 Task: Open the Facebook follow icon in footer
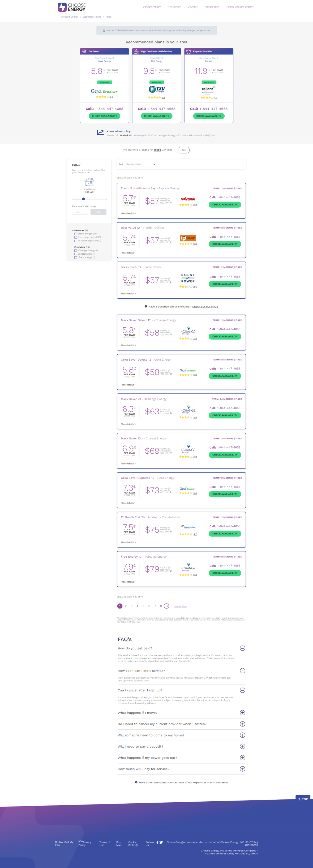[x=157, y=842]
